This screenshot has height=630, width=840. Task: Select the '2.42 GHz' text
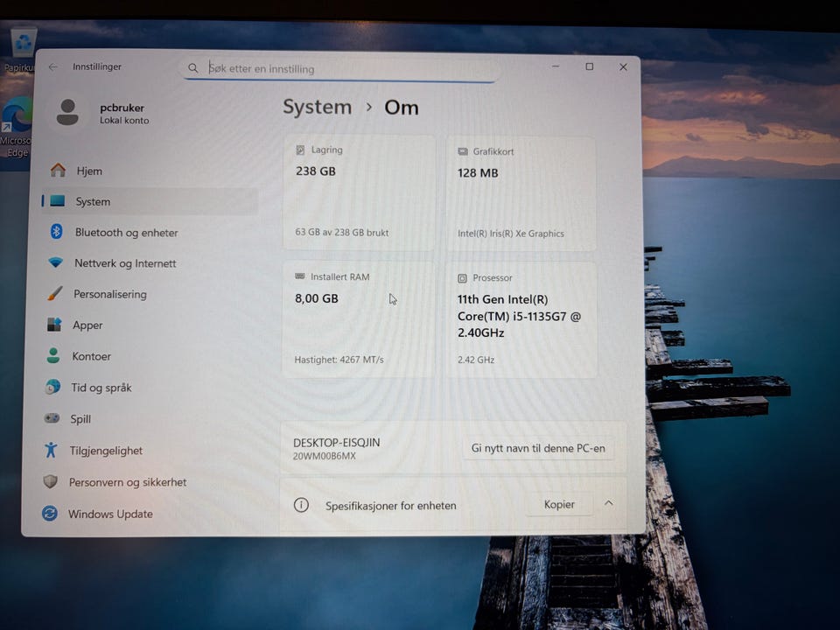(476, 360)
